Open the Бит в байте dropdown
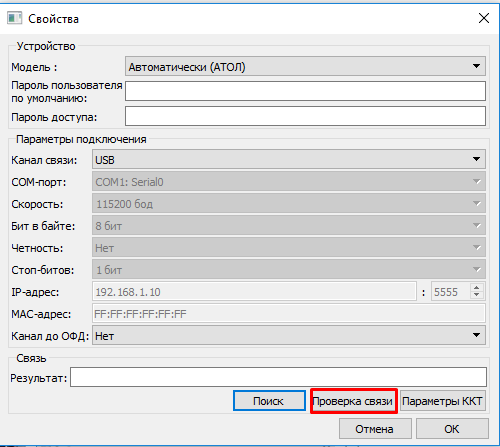The height and width of the screenshot is (447, 500). click(x=289, y=225)
